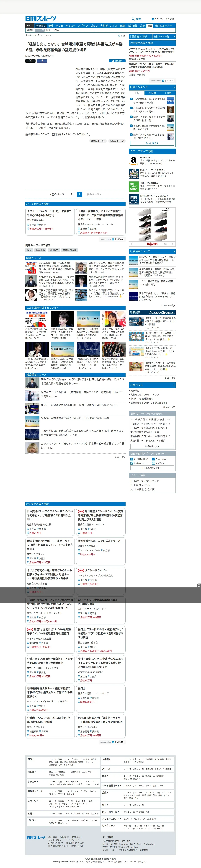Expand 社会ランキング header arrow
The width and height of the screenshot is (201, 868).
pos(174,87)
